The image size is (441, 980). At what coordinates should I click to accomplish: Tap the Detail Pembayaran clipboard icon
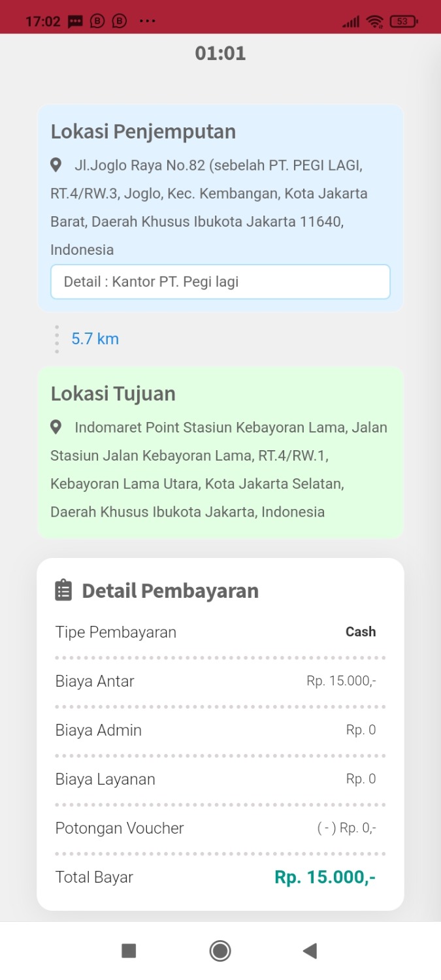point(63,590)
